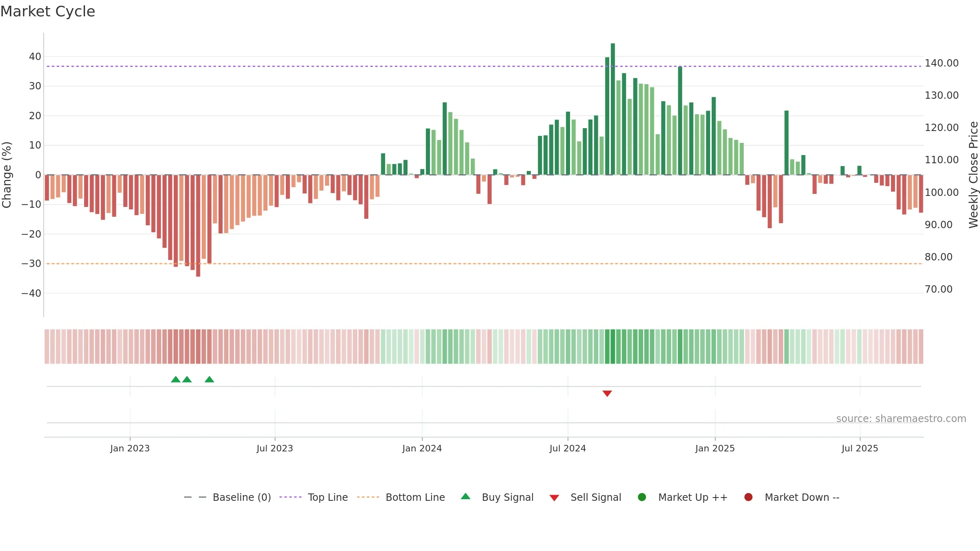This screenshot has height=551, width=980.
Task: Click the Jul 2024 axis label
Action: click(568, 448)
